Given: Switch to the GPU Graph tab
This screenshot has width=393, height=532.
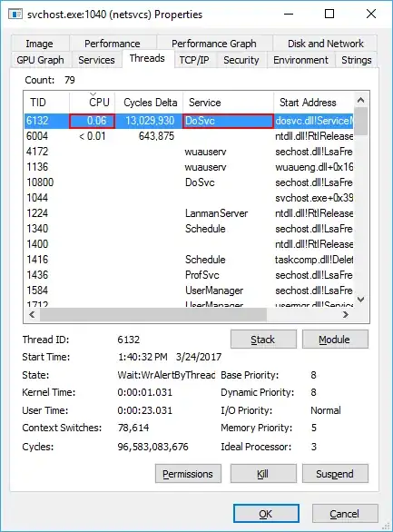Looking at the screenshot, I should [40, 60].
